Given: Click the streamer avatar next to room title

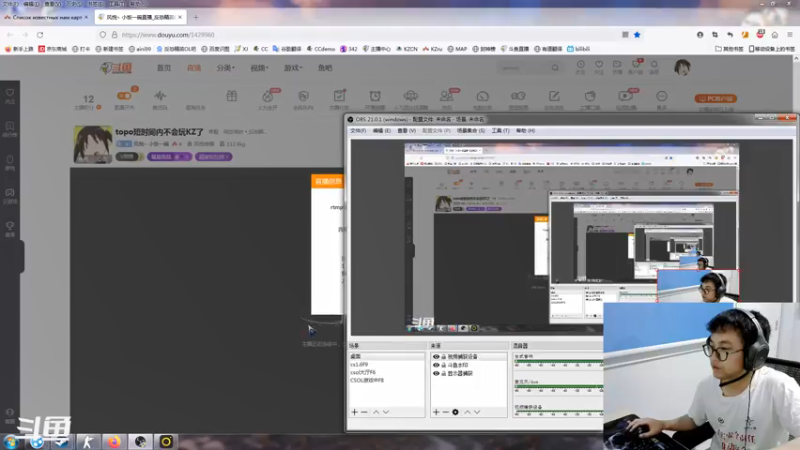Looking at the screenshot, I should (x=93, y=144).
